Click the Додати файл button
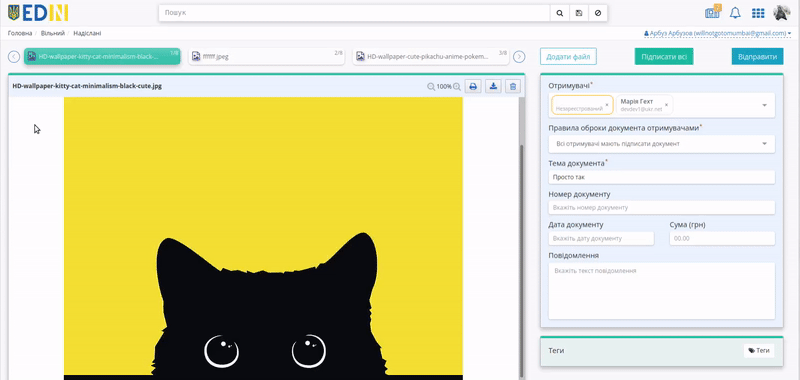 [x=568, y=57]
